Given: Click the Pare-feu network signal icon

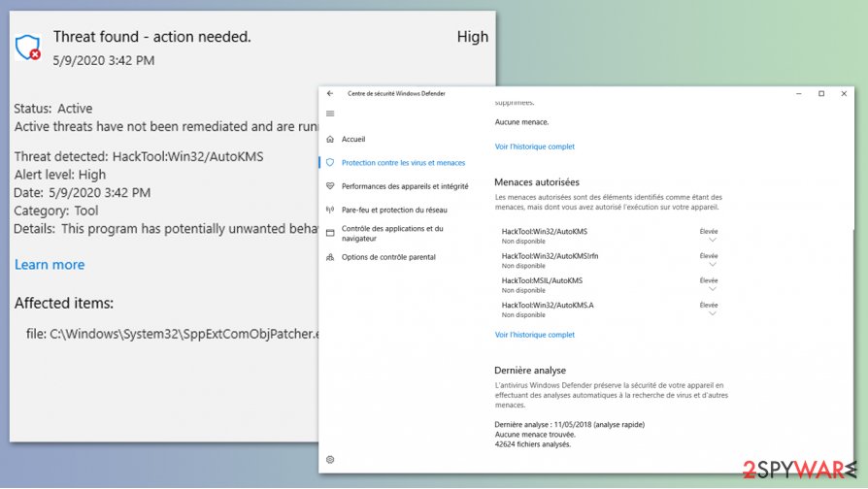Looking at the screenshot, I should pyautogui.click(x=330, y=210).
